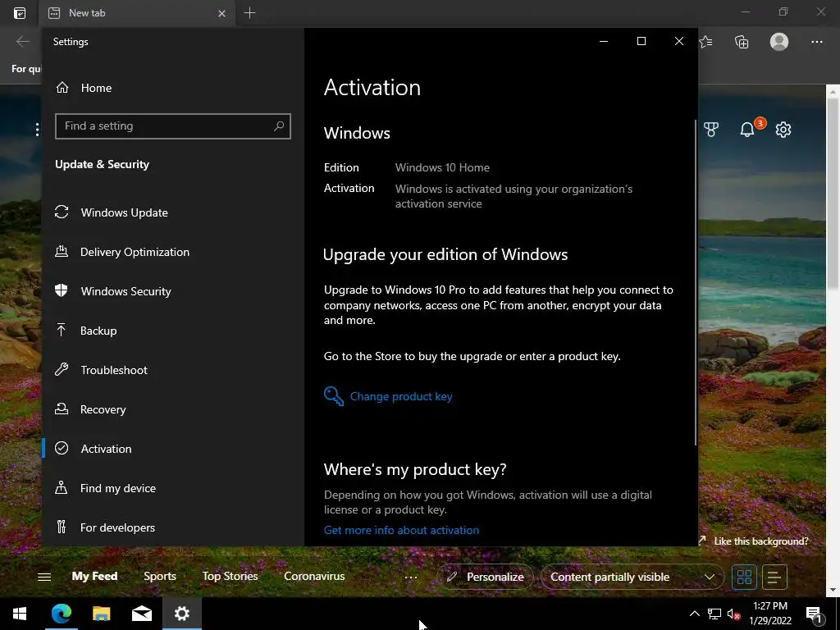Image resolution: width=840 pixels, height=630 pixels.
Task: Click the muted volume tray icon
Action: [734, 614]
